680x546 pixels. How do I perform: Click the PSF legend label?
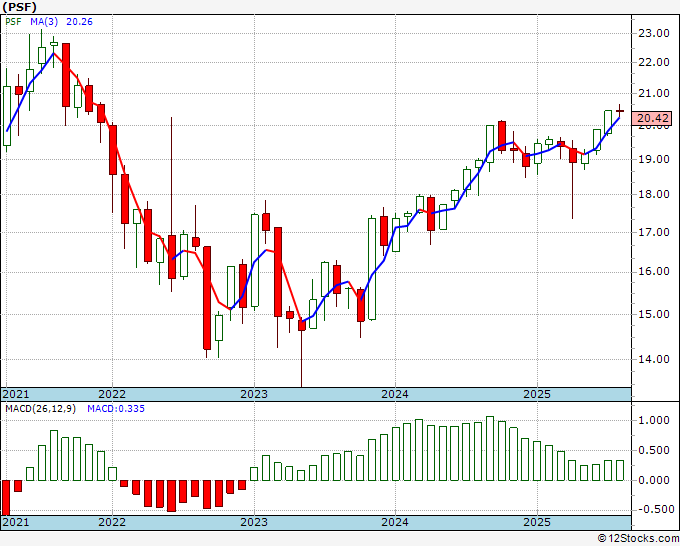pos(13,22)
